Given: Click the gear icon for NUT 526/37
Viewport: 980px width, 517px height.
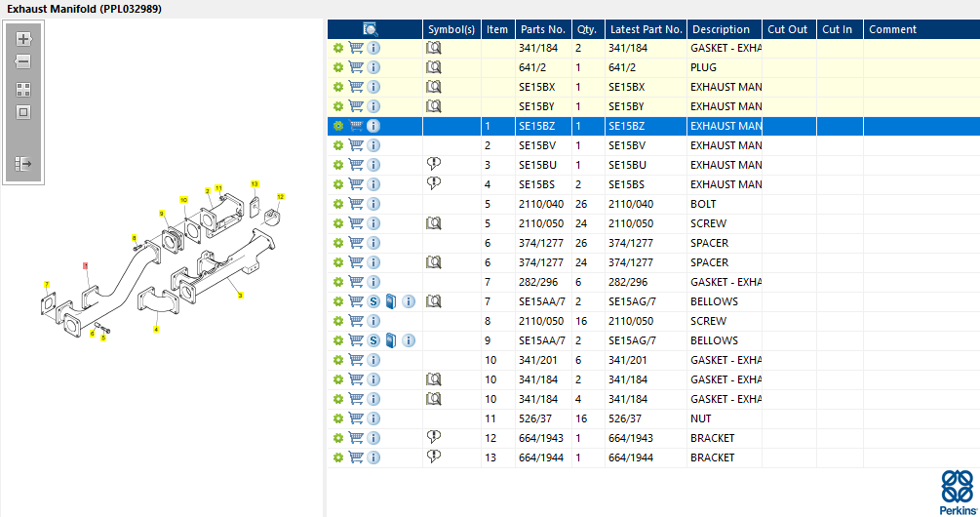Looking at the screenshot, I should point(338,418).
